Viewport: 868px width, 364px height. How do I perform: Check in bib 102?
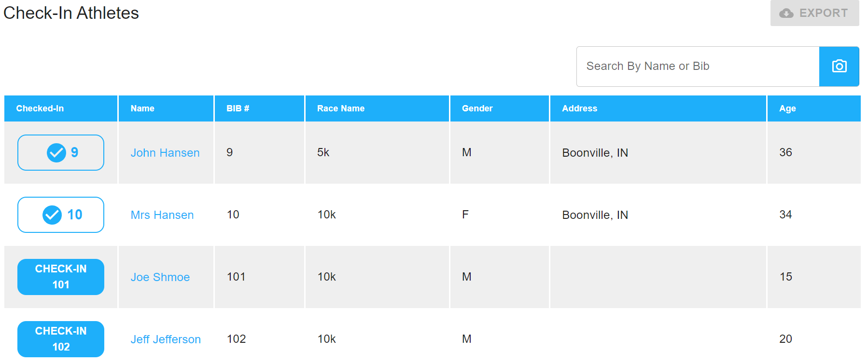click(61, 339)
